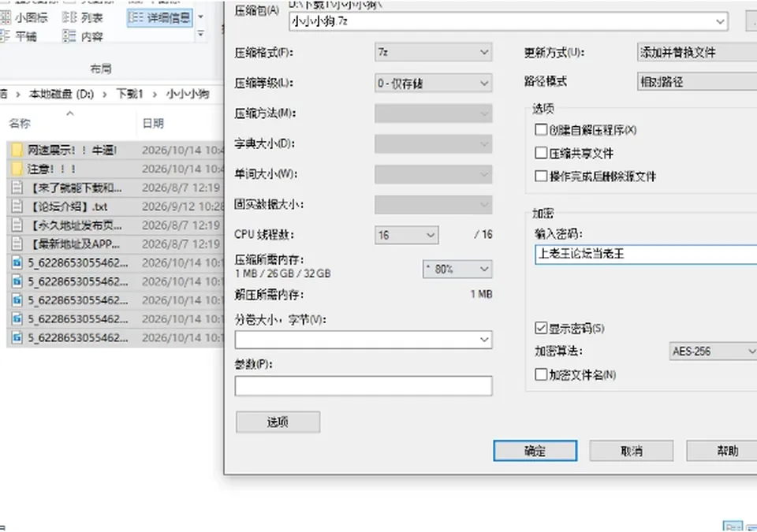Click the folder icon of 网速展示！！牛逼!

17,150
